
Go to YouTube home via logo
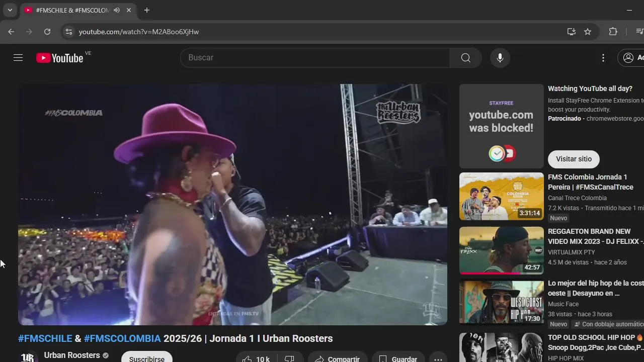[59, 58]
